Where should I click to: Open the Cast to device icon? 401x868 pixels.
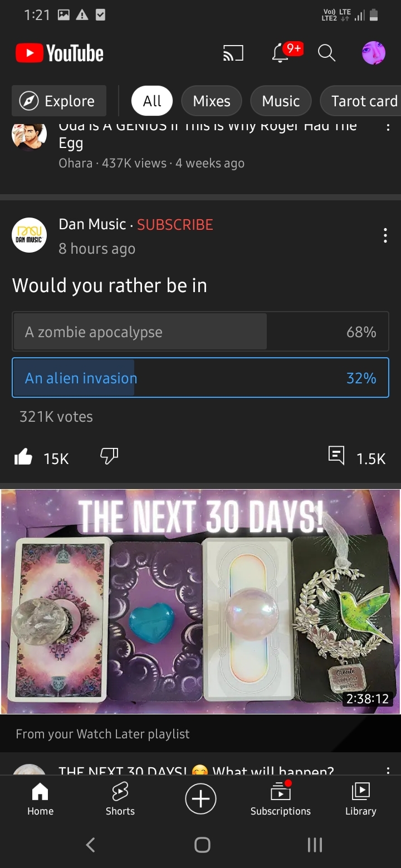click(233, 53)
